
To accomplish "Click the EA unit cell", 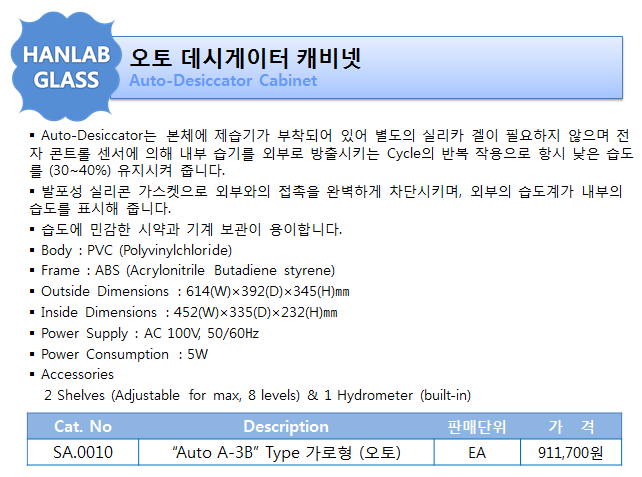I will [x=477, y=452].
